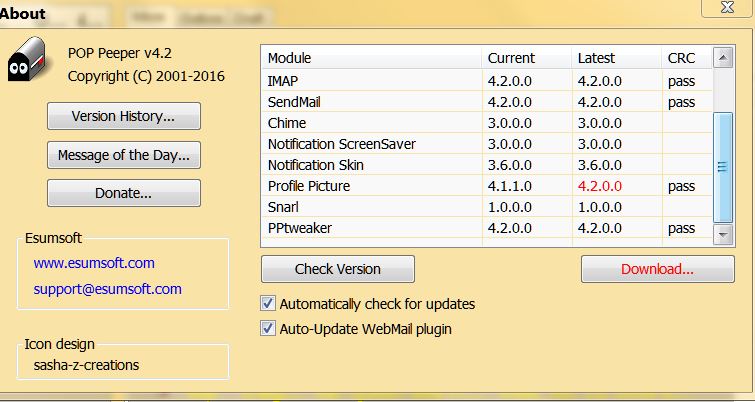
Task: Click red 4.2.0.0 latest version for Profile Picture
Action: (600, 186)
